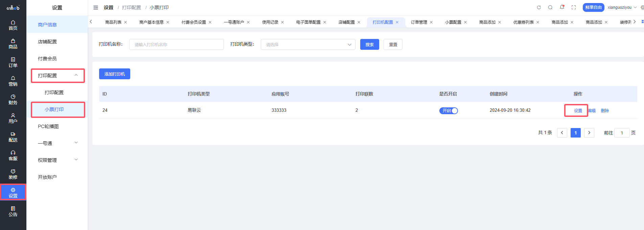Toggle the 开启 switch for printer 24
Viewport: 644px width, 230px height.
(x=448, y=111)
